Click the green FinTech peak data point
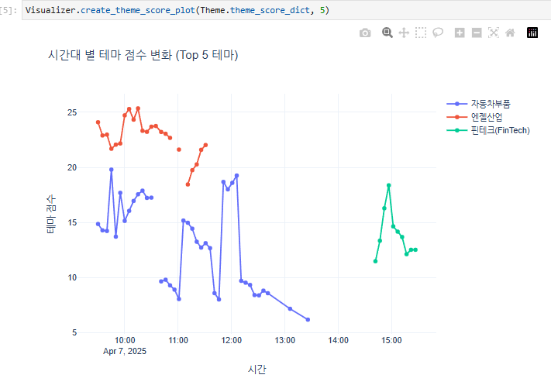The width and height of the screenshot is (551, 392). point(389,185)
